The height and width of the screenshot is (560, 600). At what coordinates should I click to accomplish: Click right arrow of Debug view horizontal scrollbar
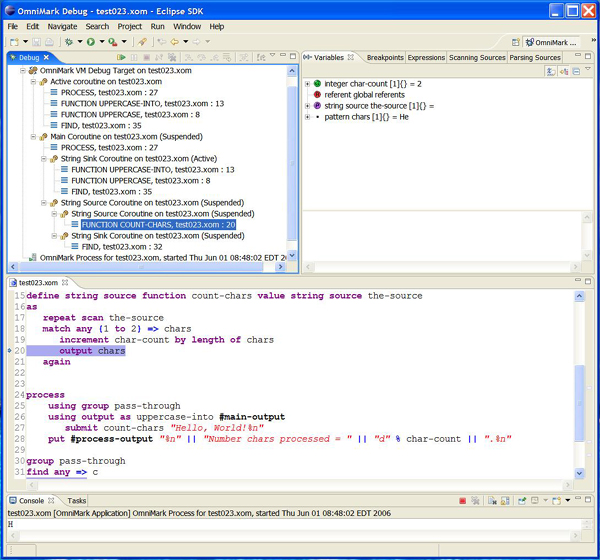(x=280, y=267)
